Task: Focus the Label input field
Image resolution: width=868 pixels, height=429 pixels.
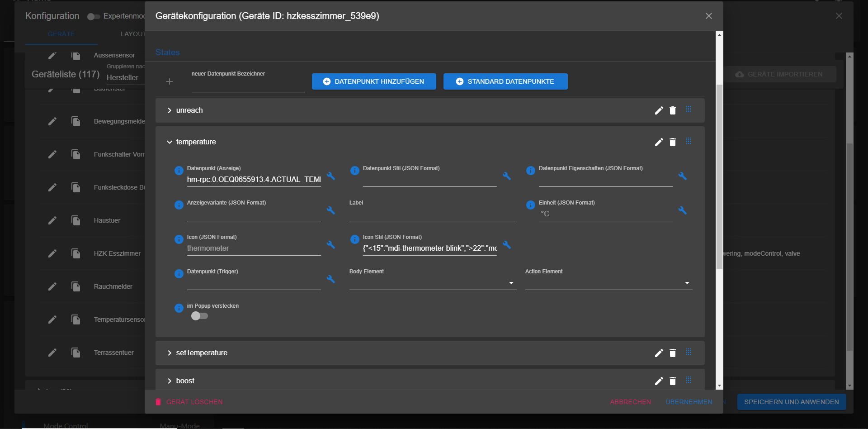Action: click(x=433, y=214)
